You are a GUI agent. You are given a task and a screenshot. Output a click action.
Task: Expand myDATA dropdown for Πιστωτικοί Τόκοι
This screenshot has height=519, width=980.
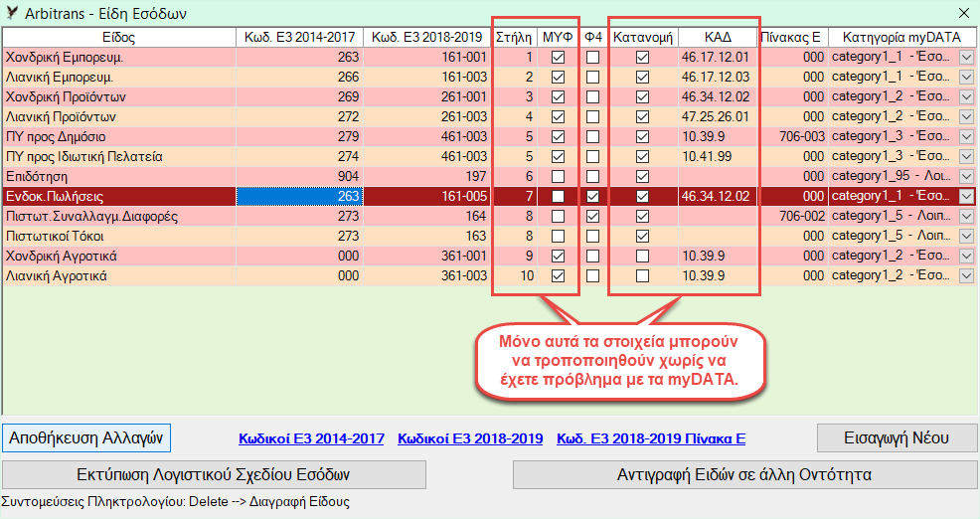pyautogui.click(x=967, y=237)
